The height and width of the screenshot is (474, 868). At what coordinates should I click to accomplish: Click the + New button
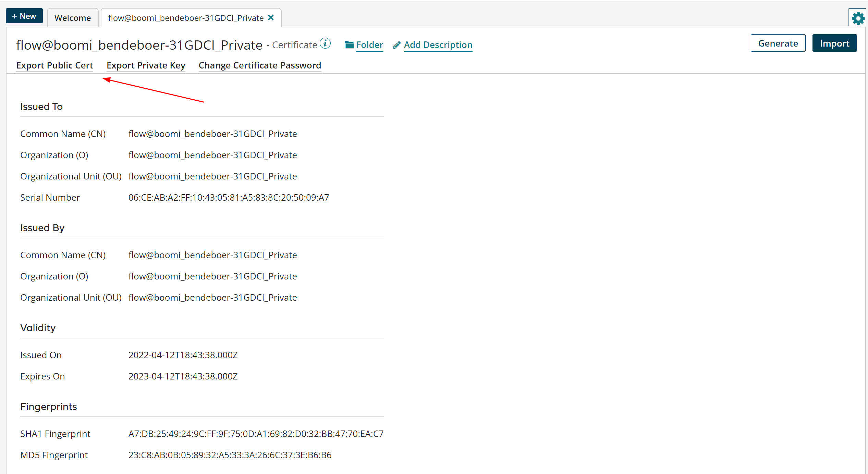pos(24,16)
